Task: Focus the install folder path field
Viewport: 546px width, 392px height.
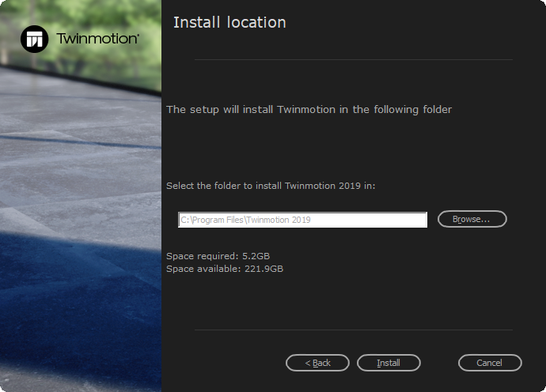Action: click(x=302, y=220)
